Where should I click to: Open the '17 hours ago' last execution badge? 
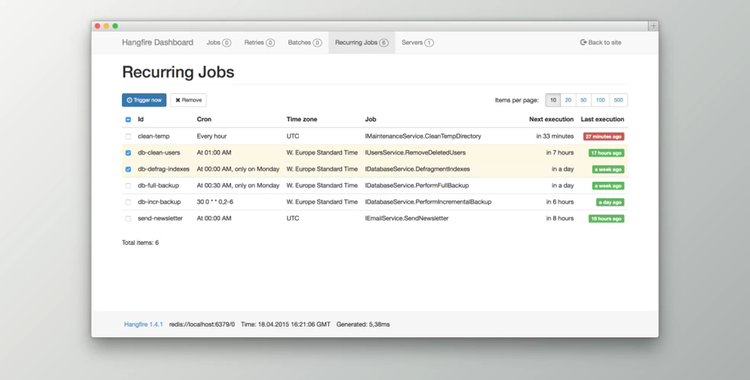(x=606, y=153)
